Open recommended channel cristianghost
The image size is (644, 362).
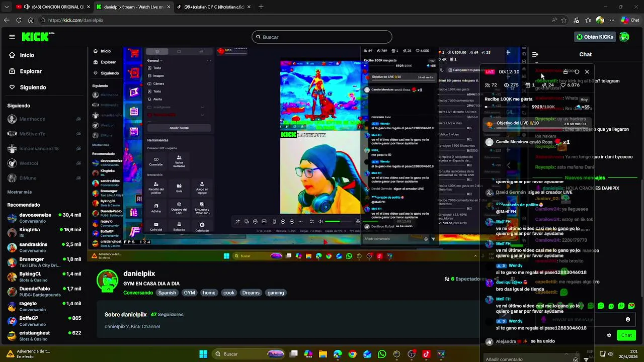(44, 336)
